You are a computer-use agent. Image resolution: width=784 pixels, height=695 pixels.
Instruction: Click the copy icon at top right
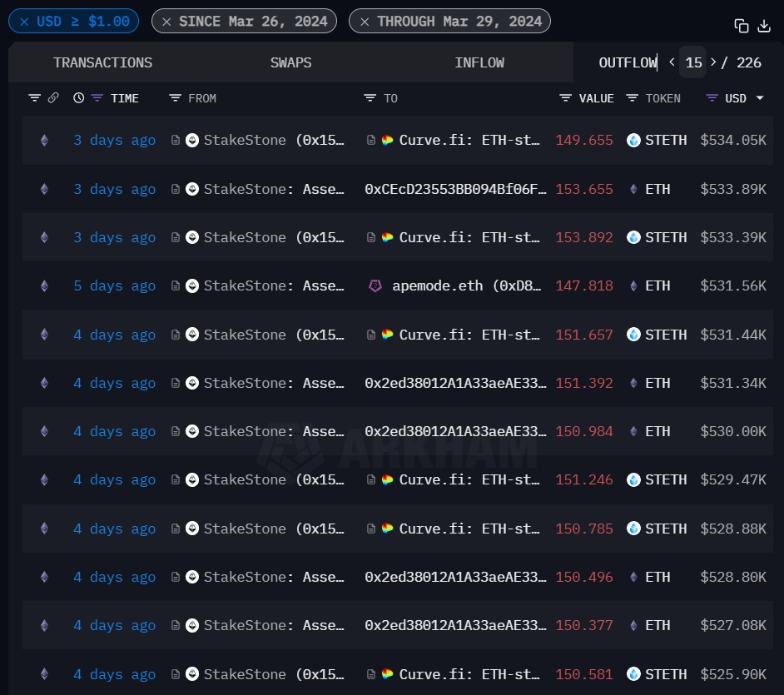pos(741,26)
